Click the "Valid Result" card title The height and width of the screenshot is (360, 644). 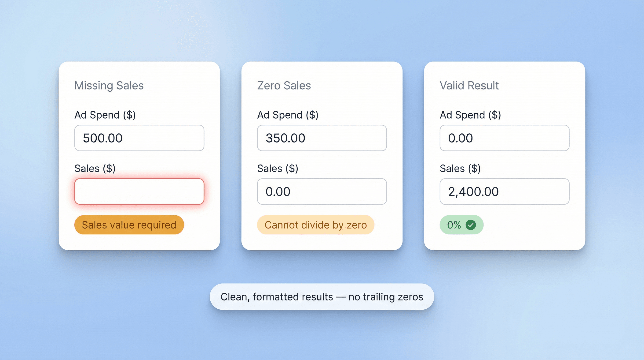point(469,86)
